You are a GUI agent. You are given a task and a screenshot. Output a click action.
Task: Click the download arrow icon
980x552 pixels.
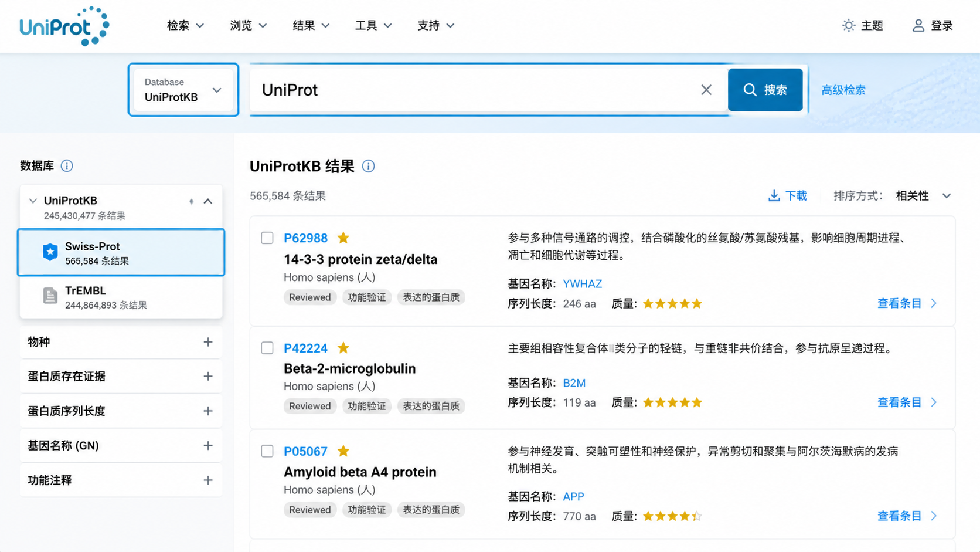[774, 196]
